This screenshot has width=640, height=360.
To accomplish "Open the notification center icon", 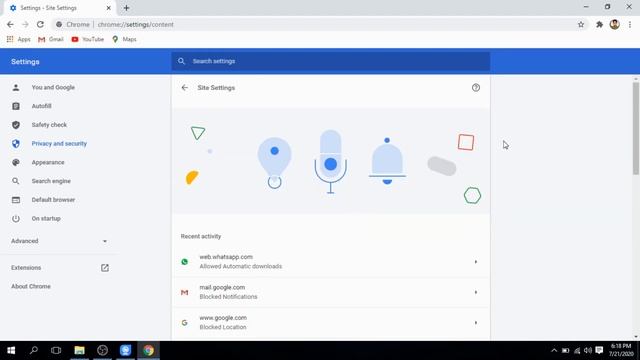I will (599, 350).
